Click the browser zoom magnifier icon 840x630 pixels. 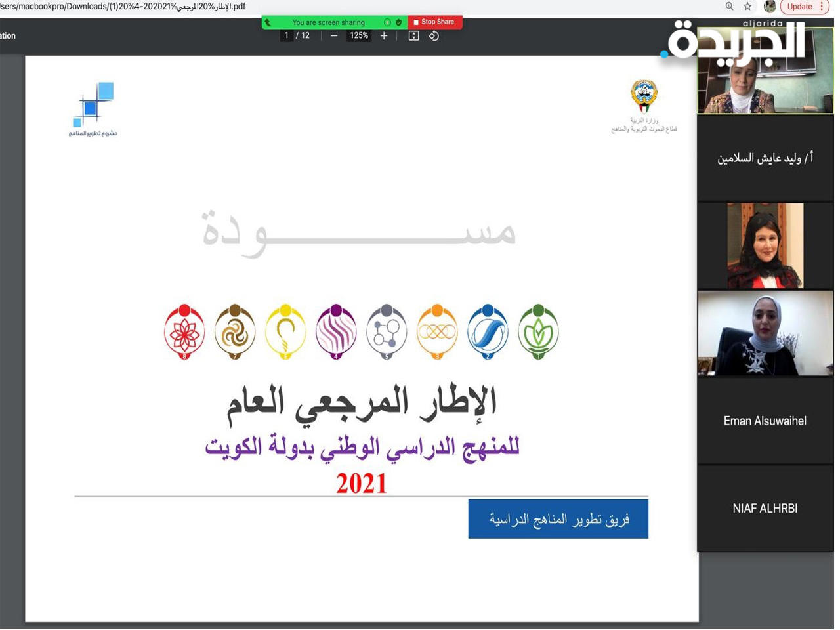[x=729, y=7]
